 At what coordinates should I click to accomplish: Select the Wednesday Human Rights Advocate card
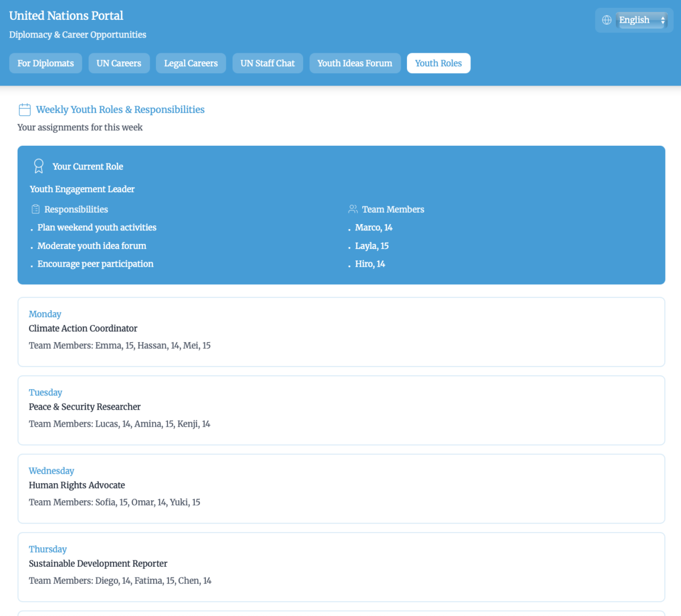(341, 488)
